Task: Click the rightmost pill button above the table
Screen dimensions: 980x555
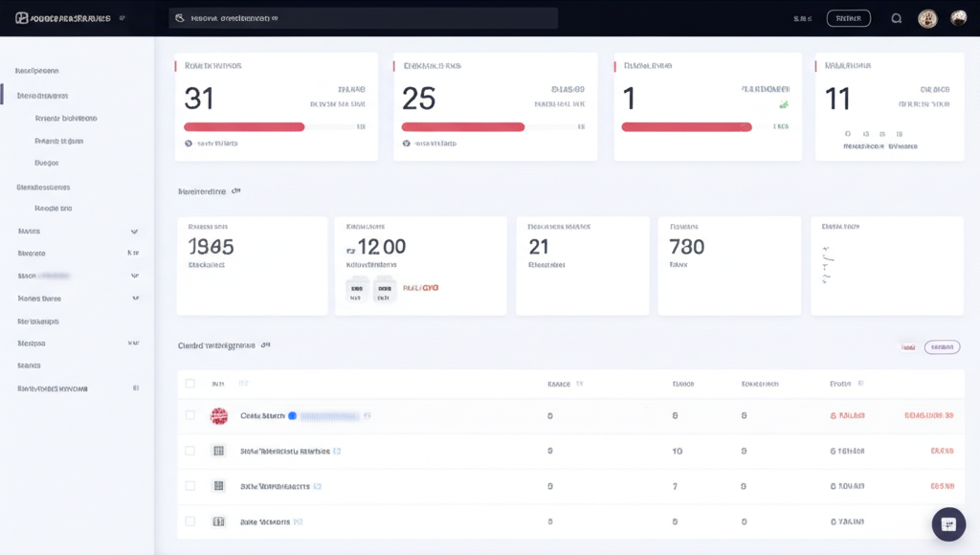Action: pos(941,346)
